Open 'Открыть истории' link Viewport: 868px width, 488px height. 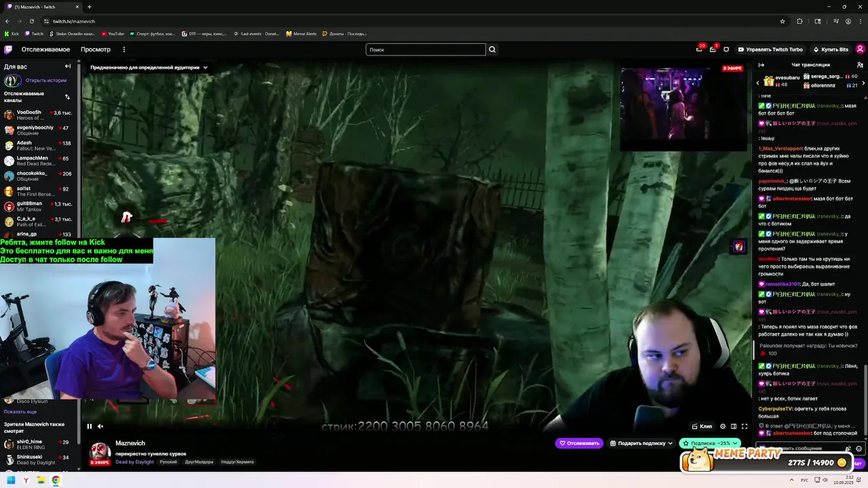46,80
